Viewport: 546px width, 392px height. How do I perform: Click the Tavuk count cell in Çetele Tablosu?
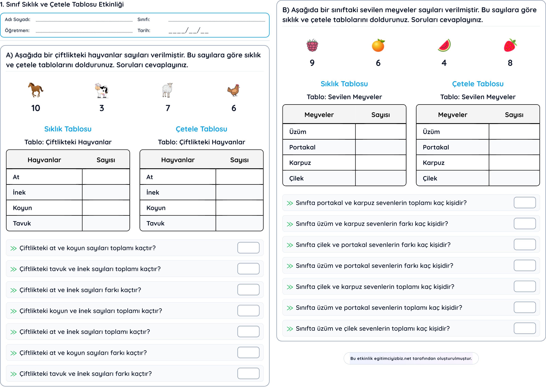[239, 223]
